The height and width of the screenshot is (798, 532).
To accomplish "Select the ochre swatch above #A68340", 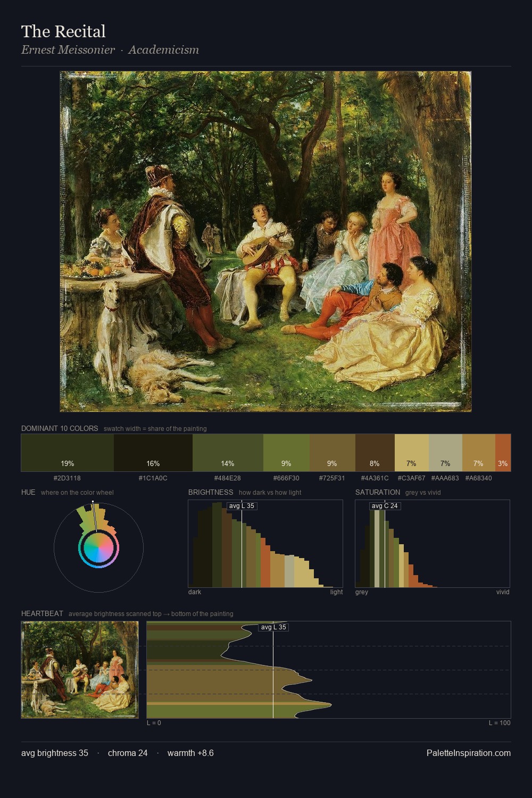I will pos(478,453).
